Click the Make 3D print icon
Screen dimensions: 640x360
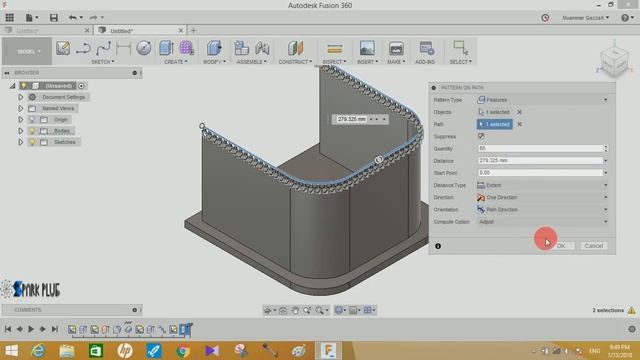coord(396,48)
